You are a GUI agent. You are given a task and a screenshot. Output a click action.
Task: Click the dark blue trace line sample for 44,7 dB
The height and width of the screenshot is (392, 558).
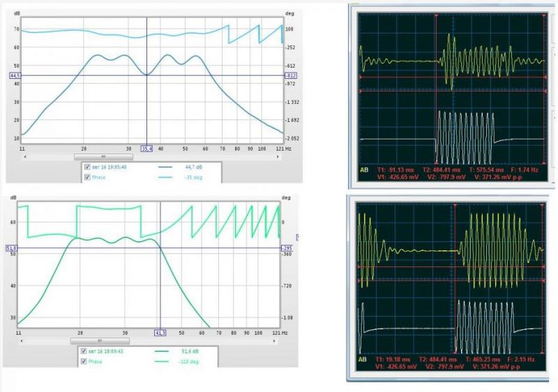[x=165, y=167]
